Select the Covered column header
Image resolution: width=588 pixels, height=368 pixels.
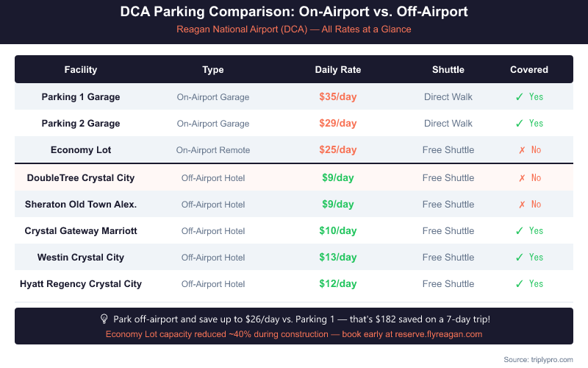click(x=529, y=70)
